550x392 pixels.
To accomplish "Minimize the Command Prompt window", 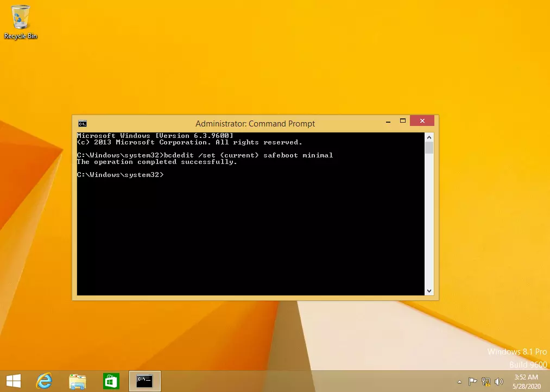I will 388,121.
